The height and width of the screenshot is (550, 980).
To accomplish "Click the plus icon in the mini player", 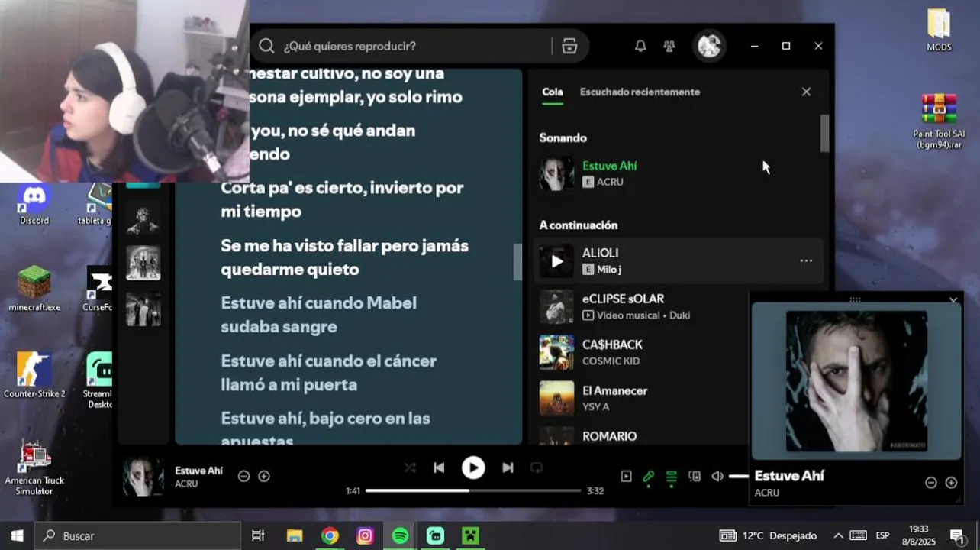I will [x=951, y=483].
